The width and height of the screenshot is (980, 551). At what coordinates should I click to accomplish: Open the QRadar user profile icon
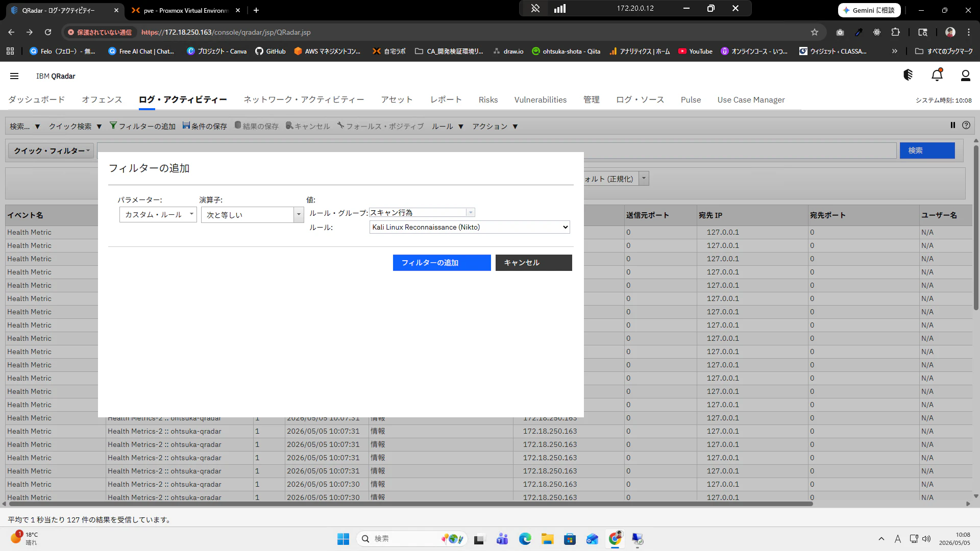point(965,76)
